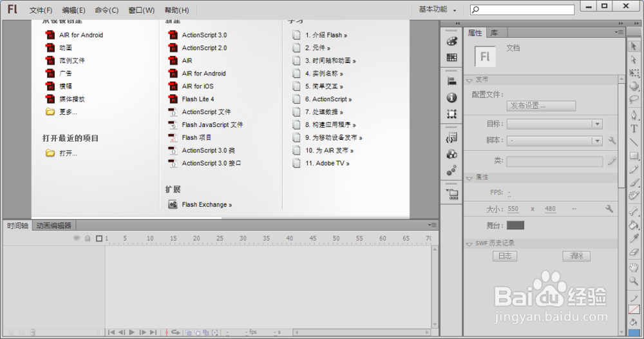Open the Align panel icon
Image resolution: width=644 pixels, height=339 pixels.
[x=452, y=81]
